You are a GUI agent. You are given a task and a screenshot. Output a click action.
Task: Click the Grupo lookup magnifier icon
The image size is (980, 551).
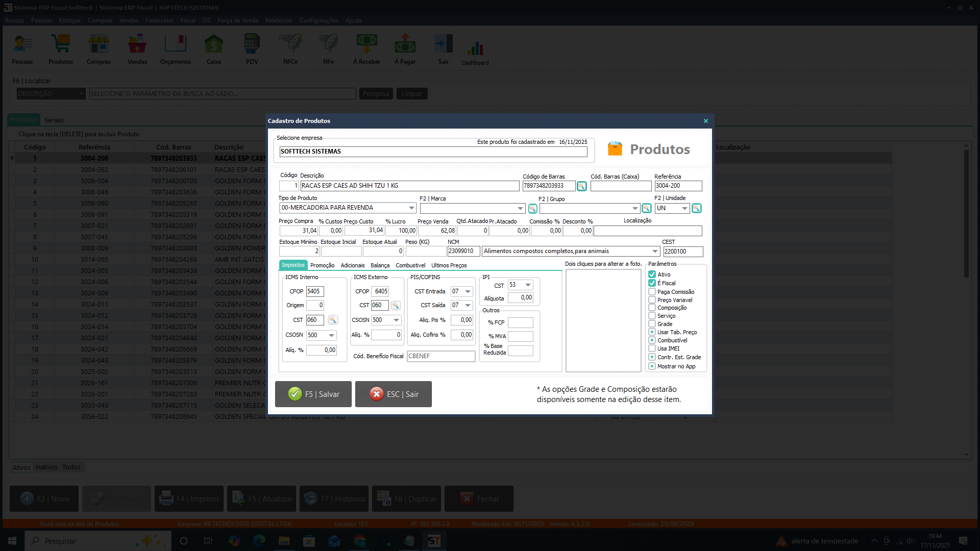click(x=646, y=208)
